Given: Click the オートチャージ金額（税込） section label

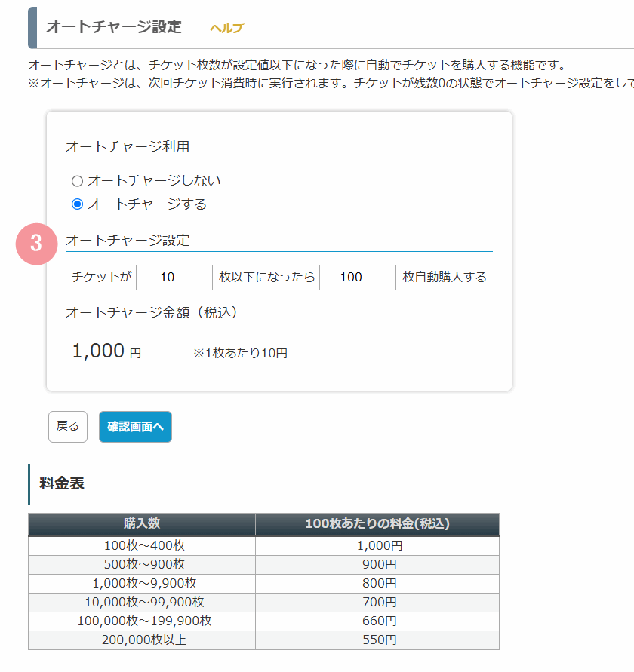Looking at the screenshot, I should (x=151, y=313).
